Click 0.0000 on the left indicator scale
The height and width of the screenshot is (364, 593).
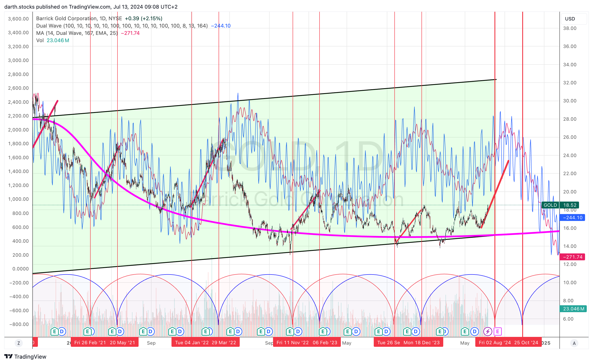20,269
